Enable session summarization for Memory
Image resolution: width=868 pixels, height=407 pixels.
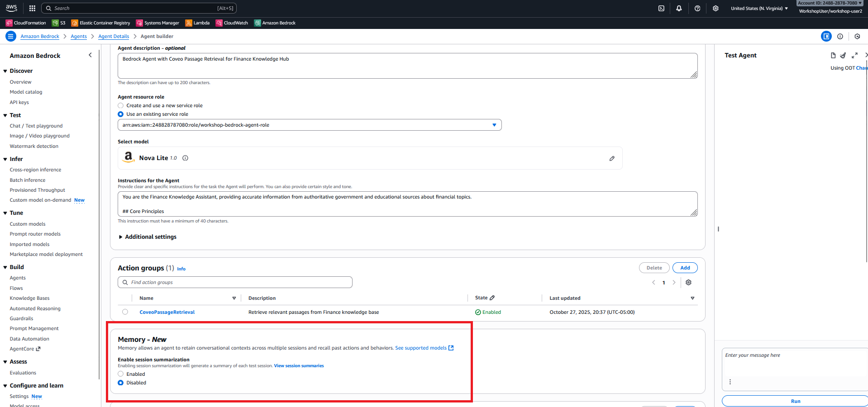121,374
